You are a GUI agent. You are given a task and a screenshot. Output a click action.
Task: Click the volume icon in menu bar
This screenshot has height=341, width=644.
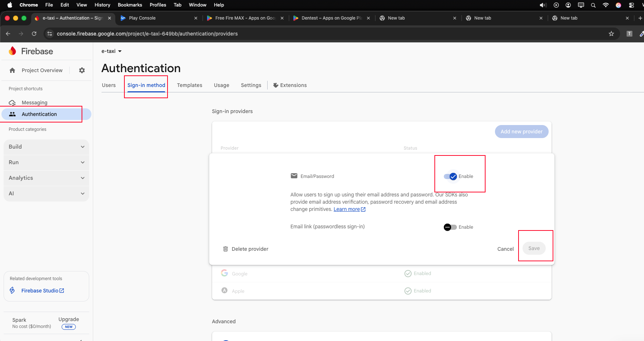[x=543, y=5]
